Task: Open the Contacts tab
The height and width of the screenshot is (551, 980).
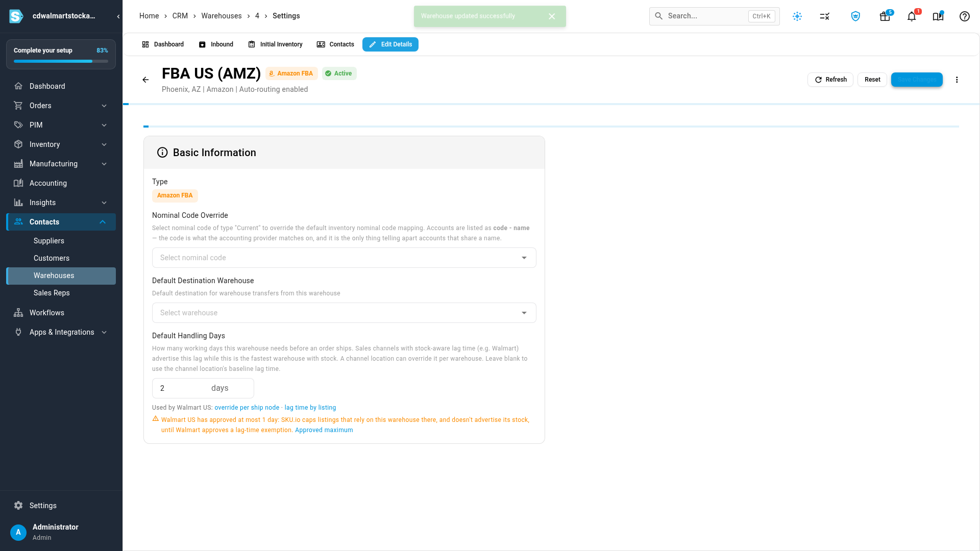Action: 335,44
